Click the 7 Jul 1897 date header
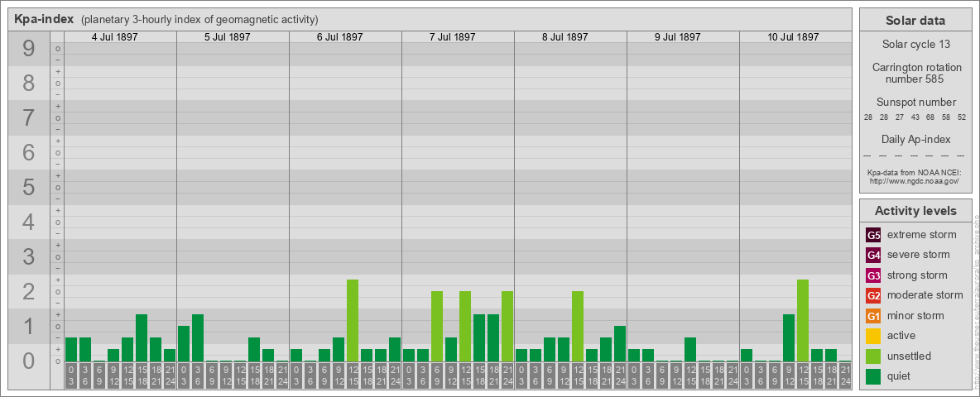The width and height of the screenshot is (980, 397). click(453, 37)
